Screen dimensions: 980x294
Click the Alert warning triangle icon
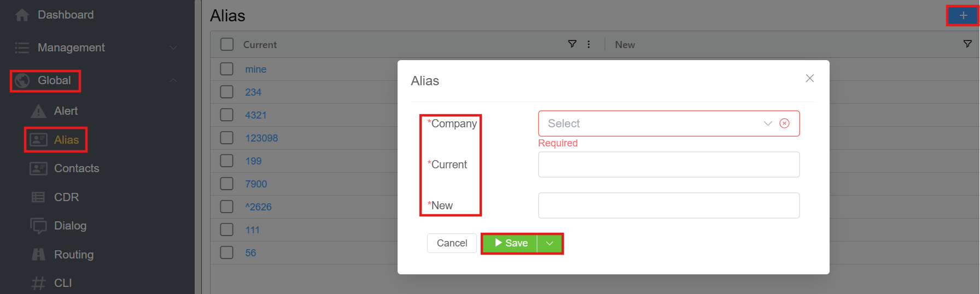coord(38,111)
